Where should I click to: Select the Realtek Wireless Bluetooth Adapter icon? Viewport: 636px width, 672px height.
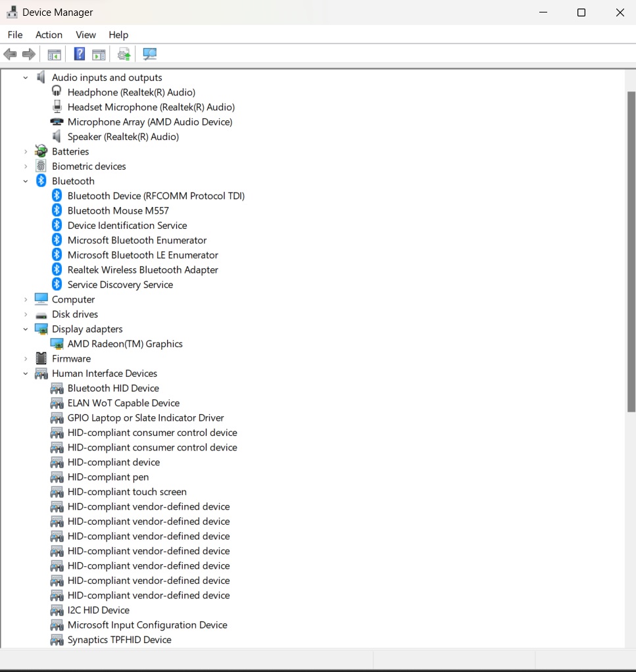(x=57, y=270)
